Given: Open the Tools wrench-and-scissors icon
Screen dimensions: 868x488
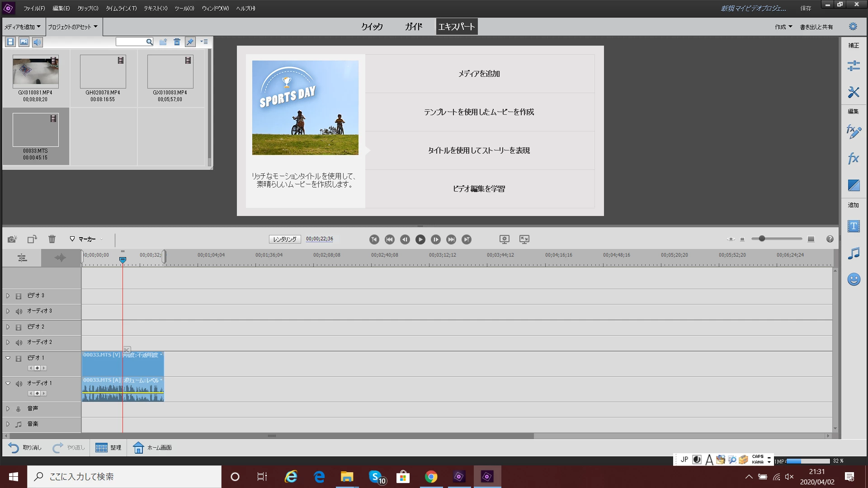Looking at the screenshot, I should click(854, 92).
